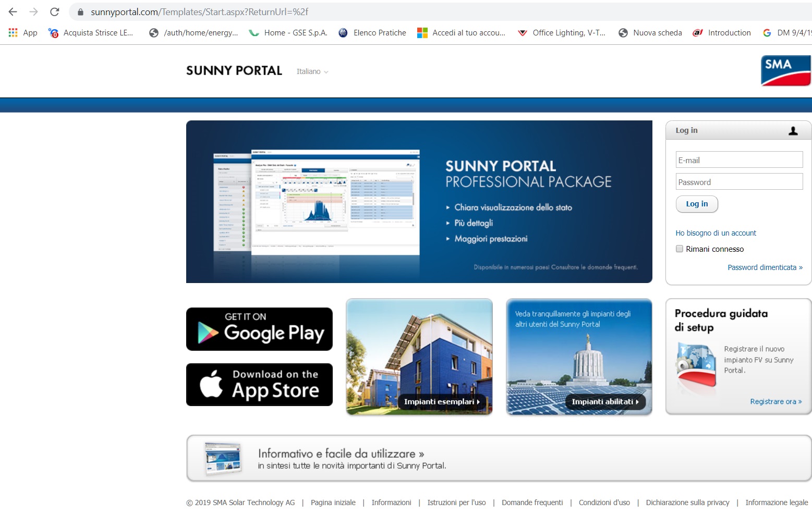Screen dimensions: 812x515
Task: Click the Procedura guidata di setup heading
Action: [721, 320]
